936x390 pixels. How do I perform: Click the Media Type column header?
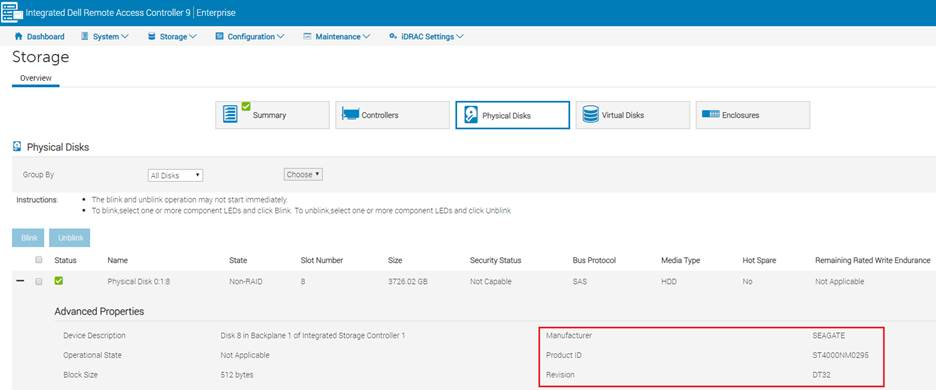tap(681, 260)
